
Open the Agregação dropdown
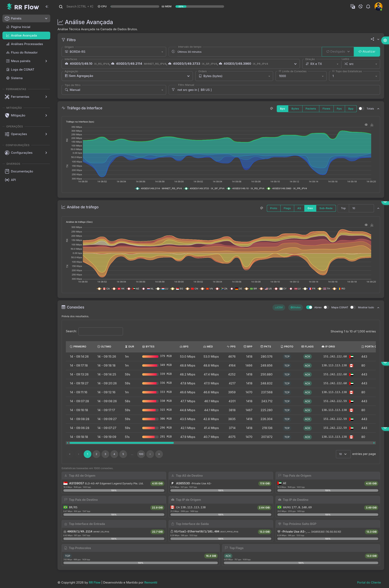click(x=127, y=76)
